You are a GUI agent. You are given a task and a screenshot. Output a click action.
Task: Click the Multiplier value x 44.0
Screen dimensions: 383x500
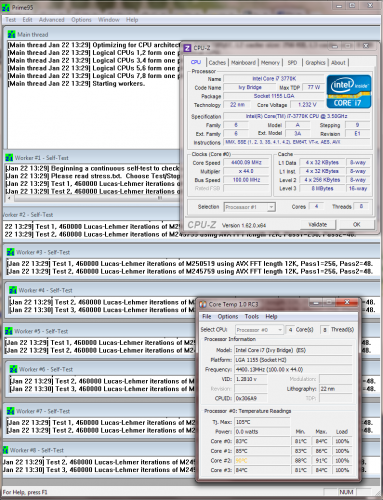246,171
